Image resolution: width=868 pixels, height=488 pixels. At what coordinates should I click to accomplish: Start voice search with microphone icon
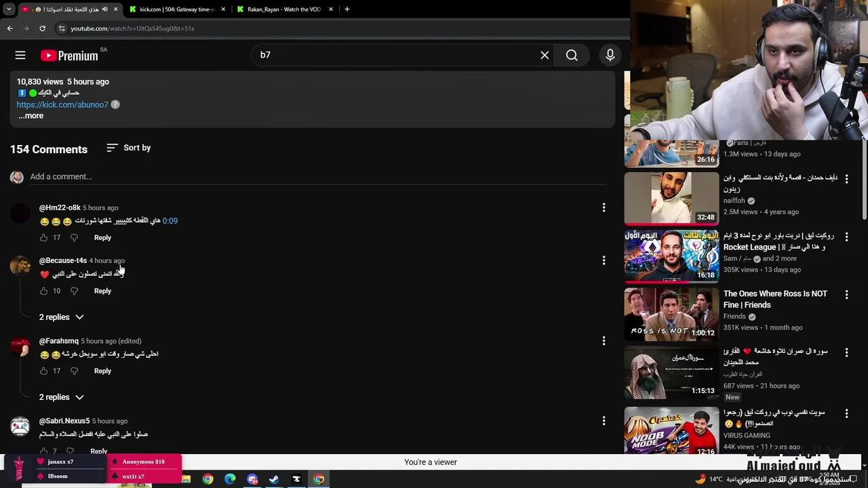pos(610,56)
